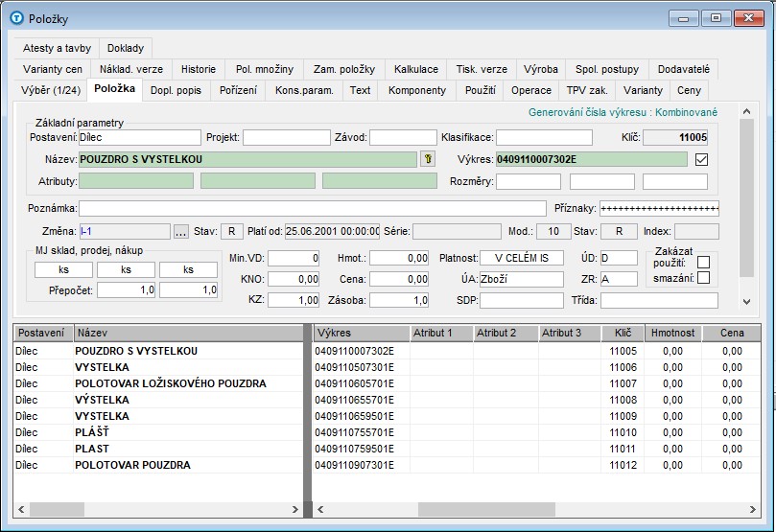This screenshot has width=776, height=532.
Task: Click the right table's scroll right arrow
Action: tap(753, 509)
